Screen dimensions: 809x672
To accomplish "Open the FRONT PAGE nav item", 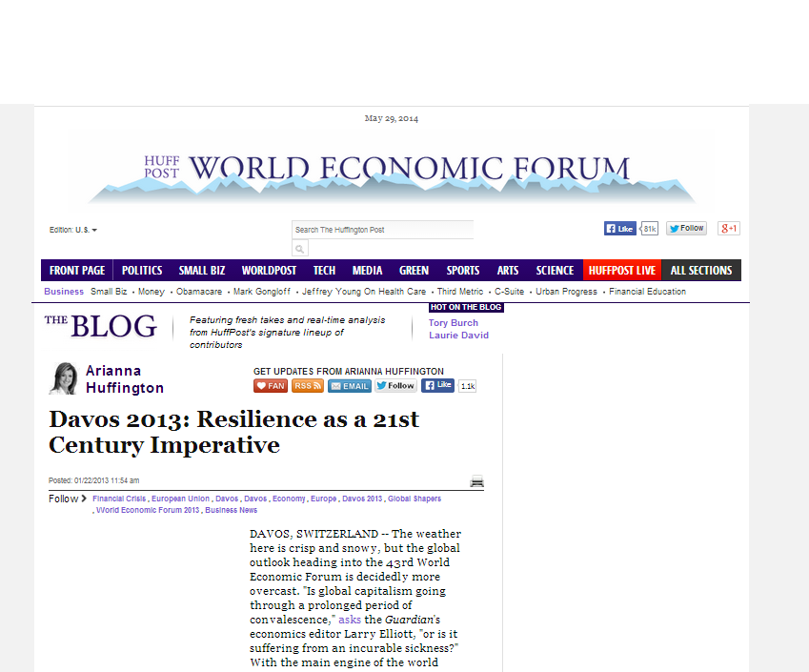I will [77, 271].
